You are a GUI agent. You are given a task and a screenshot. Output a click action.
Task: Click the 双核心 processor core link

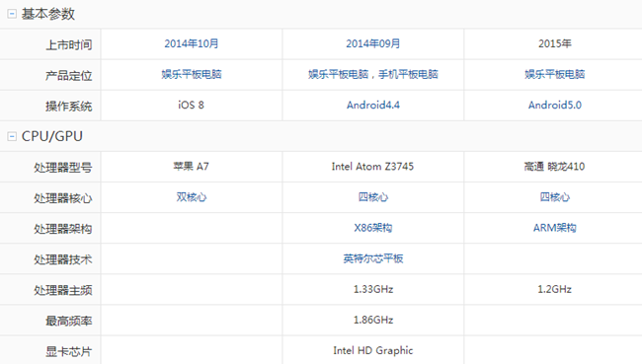pos(192,197)
